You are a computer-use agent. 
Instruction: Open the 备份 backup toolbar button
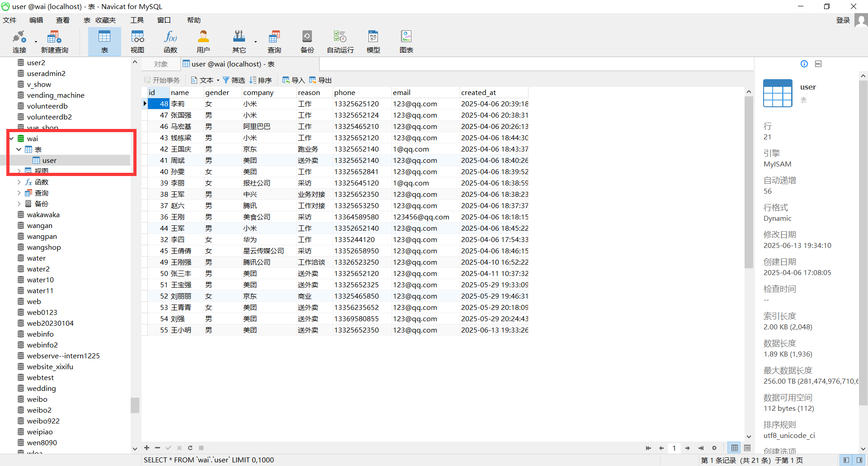click(307, 42)
